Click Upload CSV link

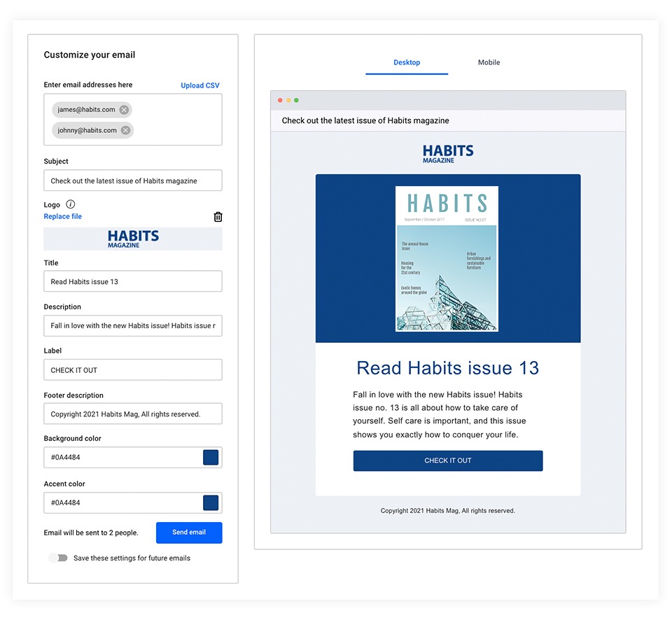pyautogui.click(x=199, y=85)
